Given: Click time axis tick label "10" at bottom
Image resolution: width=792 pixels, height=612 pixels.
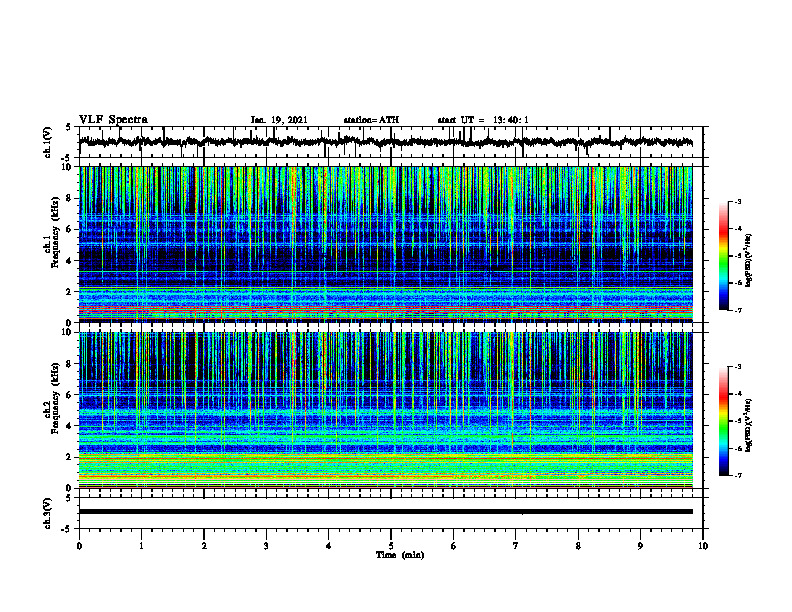Looking at the screenshot, I should pyautogui.click(x=703, y=546).
